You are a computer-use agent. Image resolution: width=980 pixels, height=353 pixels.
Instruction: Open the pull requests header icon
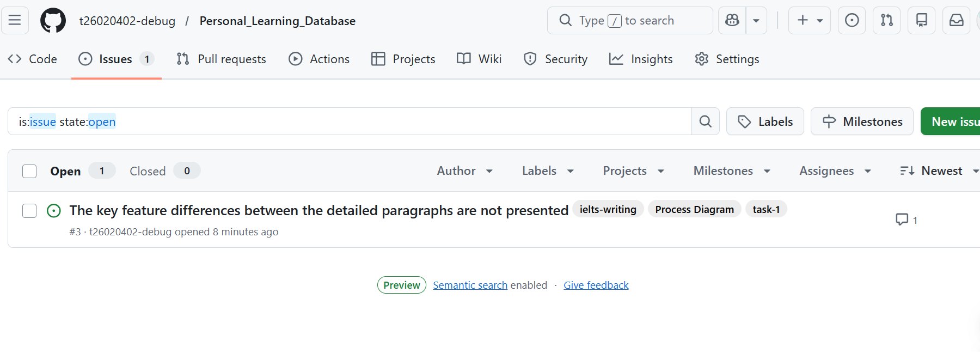tap(886, 21)
